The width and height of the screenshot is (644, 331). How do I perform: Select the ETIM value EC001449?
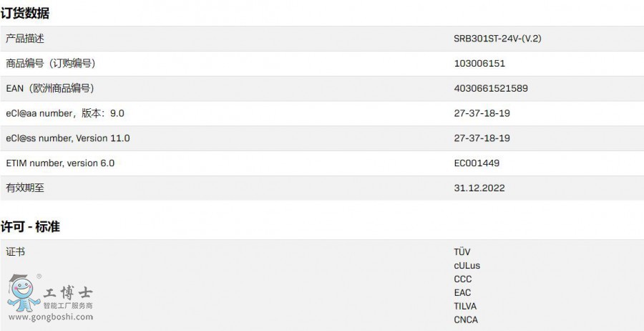(477, 163)
